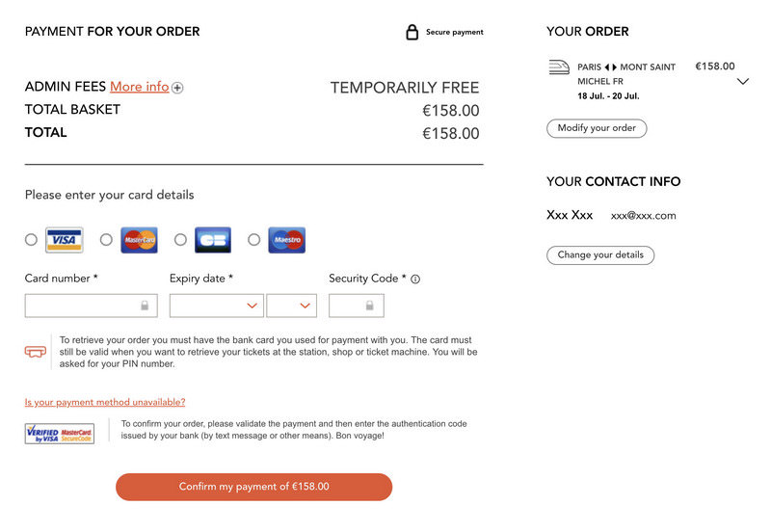771x532 pixels.
Task: Open the expiry year dropdown
Action: pyautogui.click(x=292, y=306)
